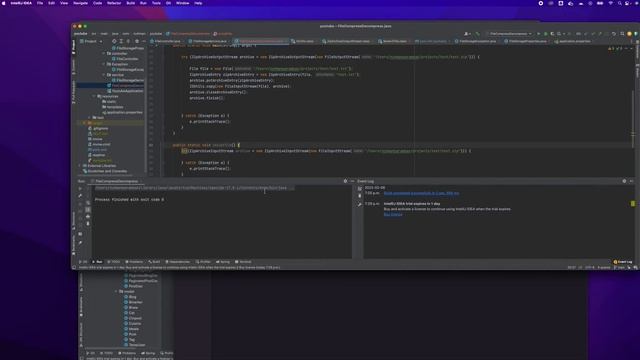Open Project view dropdown
This screenshot has height=360, width=640.
pos(91,41)
